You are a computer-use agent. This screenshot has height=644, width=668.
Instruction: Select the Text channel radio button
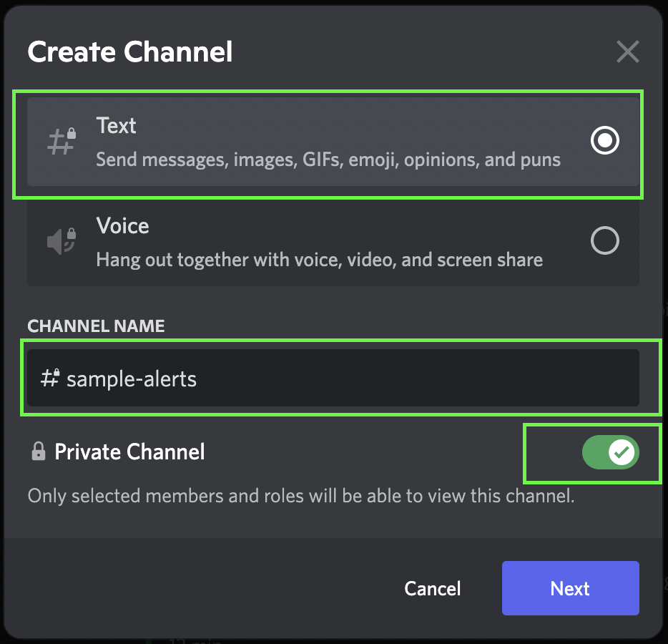coord(604,140)
